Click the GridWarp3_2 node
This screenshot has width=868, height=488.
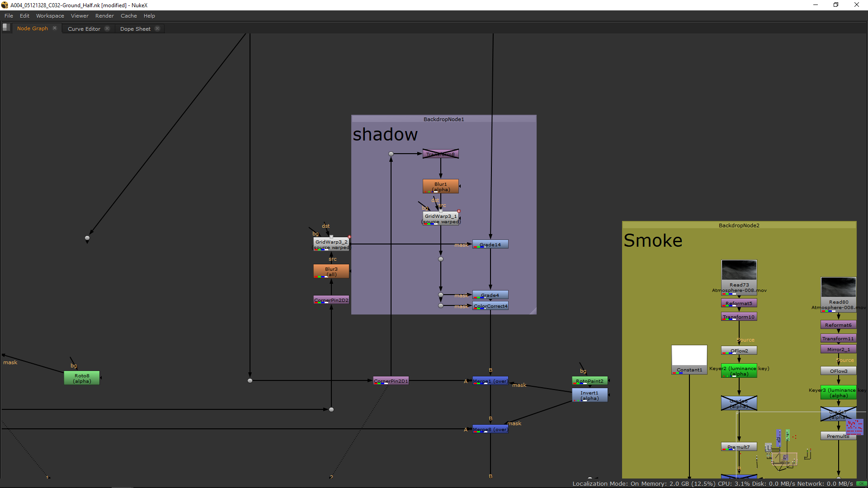[331, 244]
